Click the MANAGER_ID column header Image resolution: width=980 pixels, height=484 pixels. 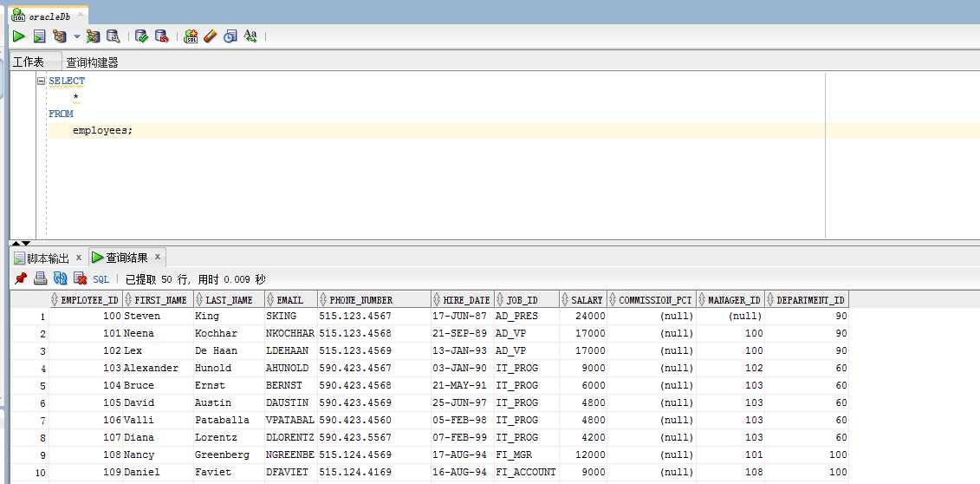(730, 300)
